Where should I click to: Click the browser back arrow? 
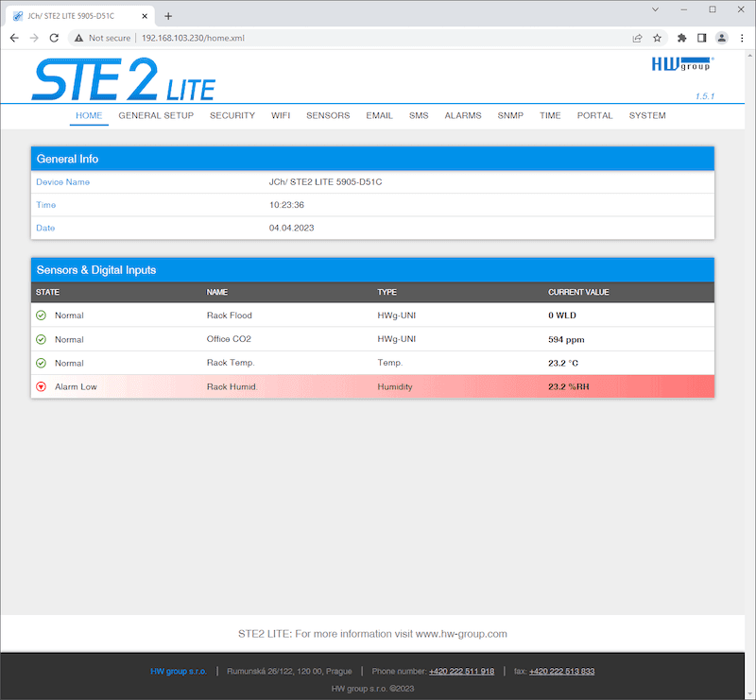(x=13, y=38)
